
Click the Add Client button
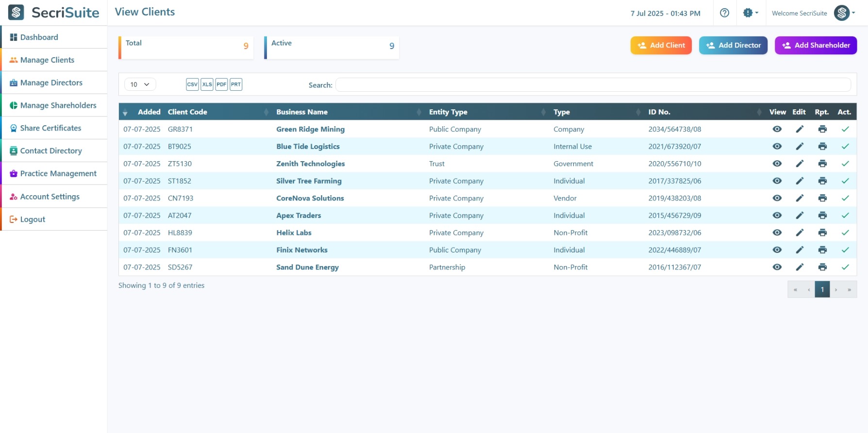click(661, 45)
